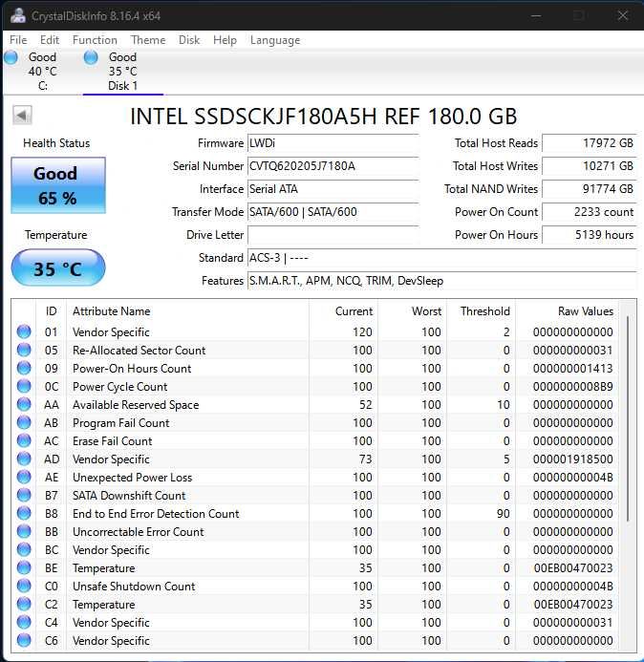644x662 pixels.
Task: Click the attribute list vertical scrollbar
Action: pos(628,418)
